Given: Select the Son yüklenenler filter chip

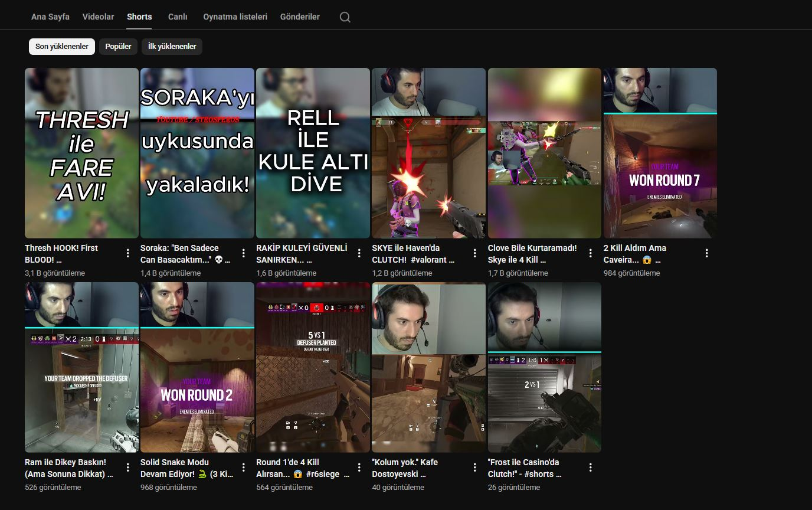Looking at the screenshot, I should point(62,47).
